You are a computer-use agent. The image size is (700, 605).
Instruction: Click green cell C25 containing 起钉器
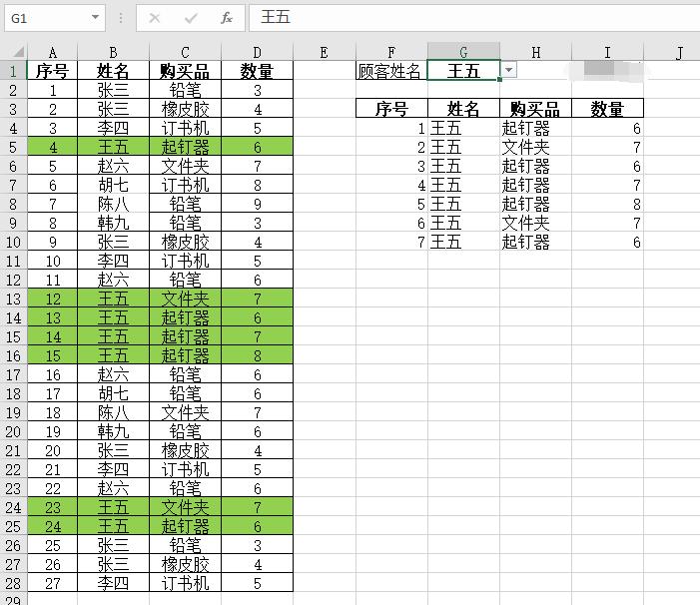(x=186, y=526)
